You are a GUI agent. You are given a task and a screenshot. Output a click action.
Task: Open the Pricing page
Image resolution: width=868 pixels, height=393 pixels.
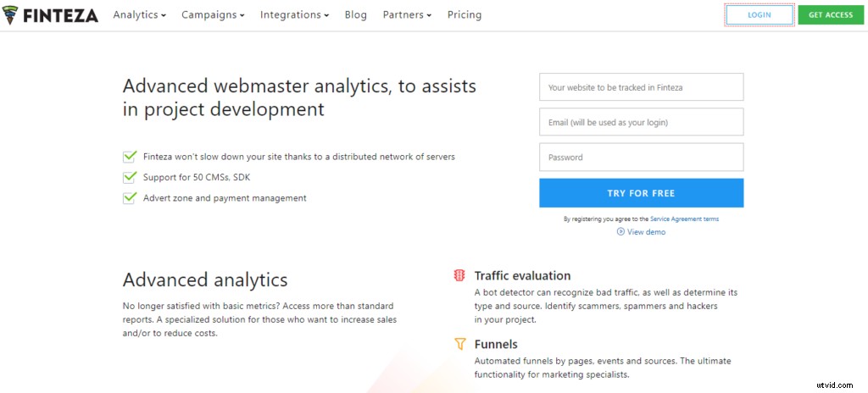[x=465, y=15]
